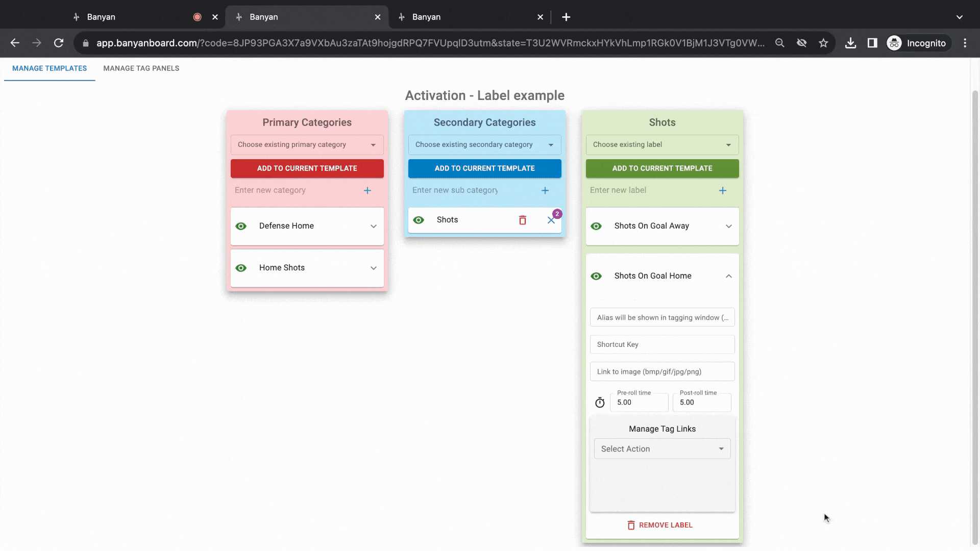Viewport: 980px width, 551px height.
Task: Click the Defense Home category name
Action: pos(286,226)
